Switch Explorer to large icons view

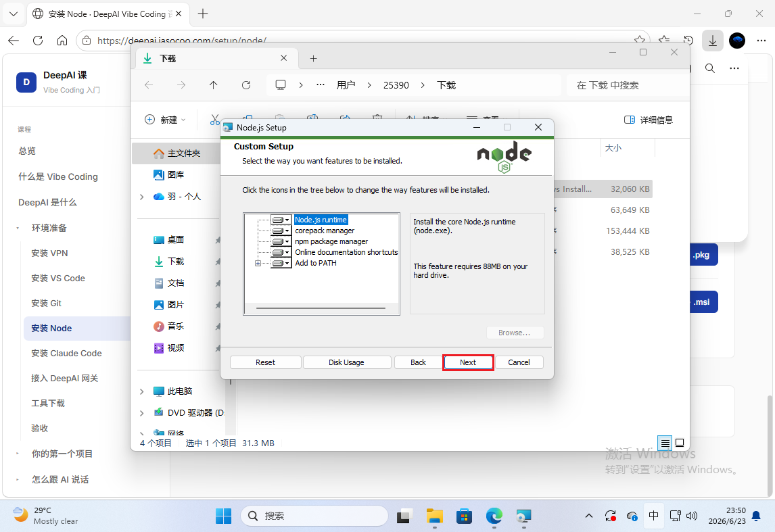pos(680,443)
